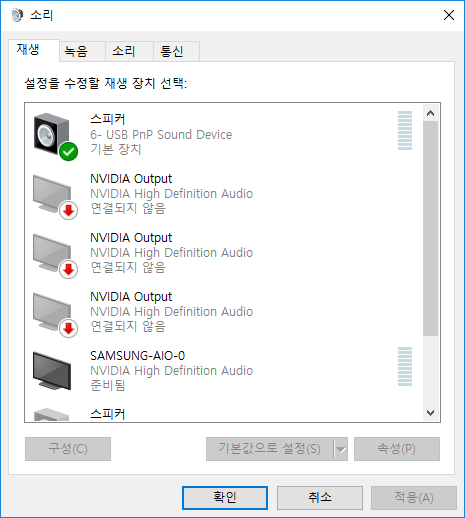The height and width of the screenshot is (518, 465).
Task: Close the 소리 dialog window
Action: pyautogui.click(x=449, y=15)
